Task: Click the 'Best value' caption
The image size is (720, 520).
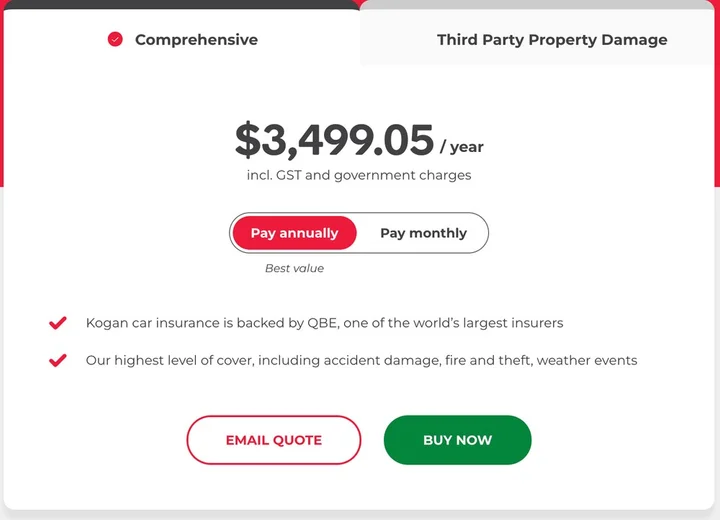Action: [x=294, y=268]
